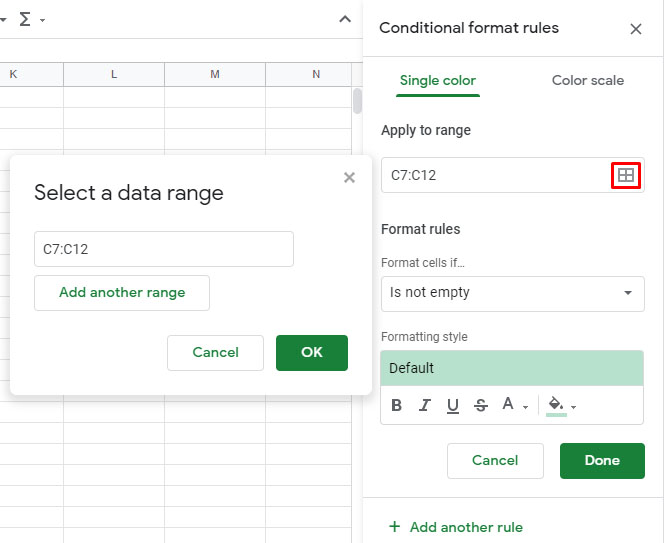Open the functions dropdown arrow beside Sigma
This screenshot has width=664, height=543.
point(42,20)
